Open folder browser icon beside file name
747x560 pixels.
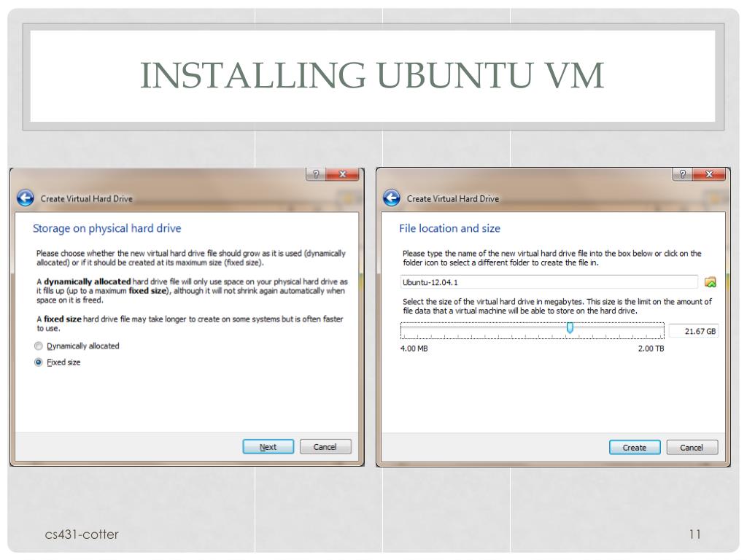click(710, 282)
